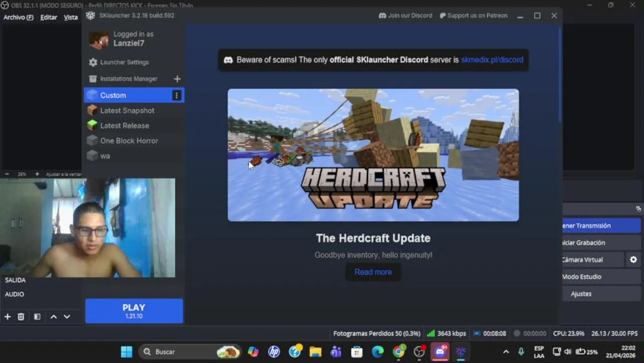Toggle Cámara Virtual in OBS
This screenshot has width=644, height=363.
pyautogui.click(x=593, y=260)
